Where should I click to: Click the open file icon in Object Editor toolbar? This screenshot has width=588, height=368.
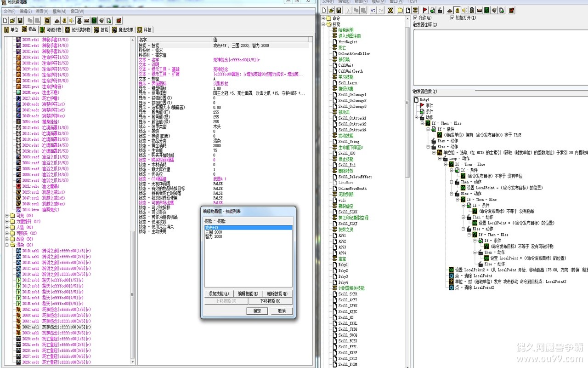point(13,20)
